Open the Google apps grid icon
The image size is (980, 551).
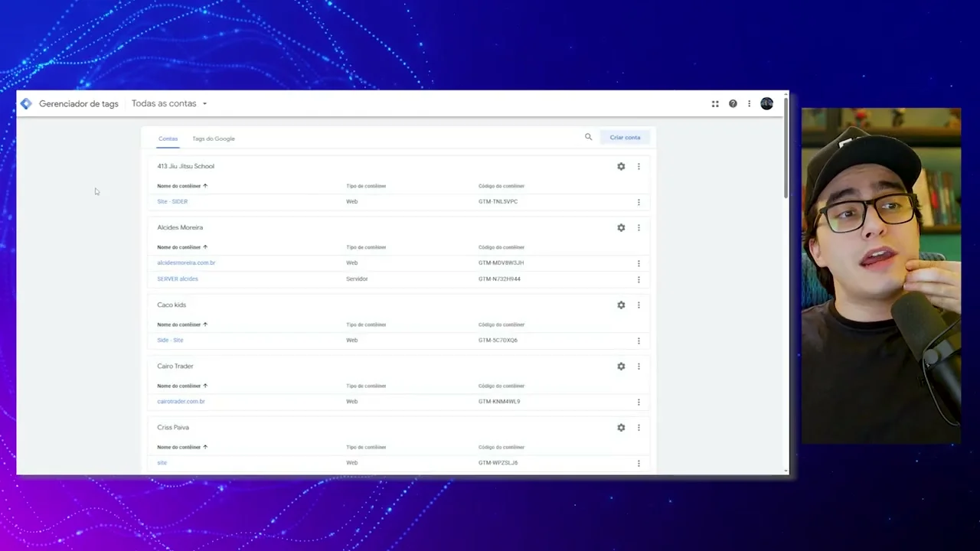715,104
